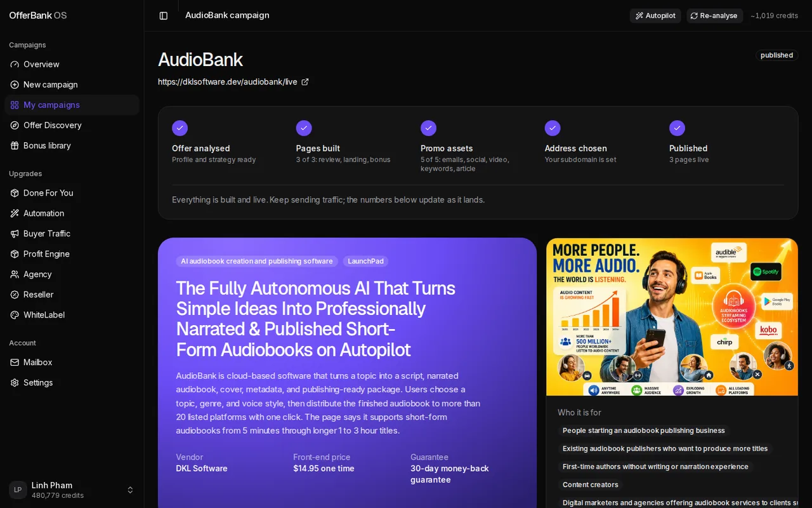The image size is (812, 508).
Task: Click the Bonus library gift icon
Action: [x=15, y=145]
